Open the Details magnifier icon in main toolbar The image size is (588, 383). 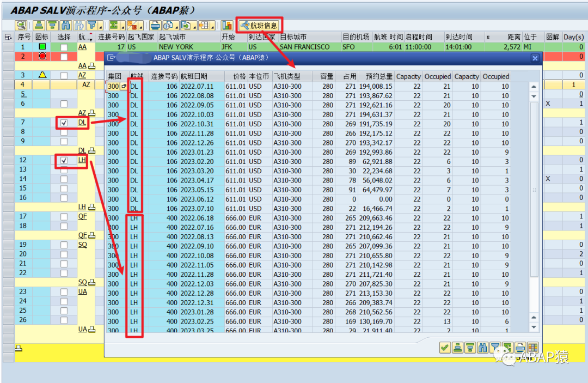[x=21, y=26]
